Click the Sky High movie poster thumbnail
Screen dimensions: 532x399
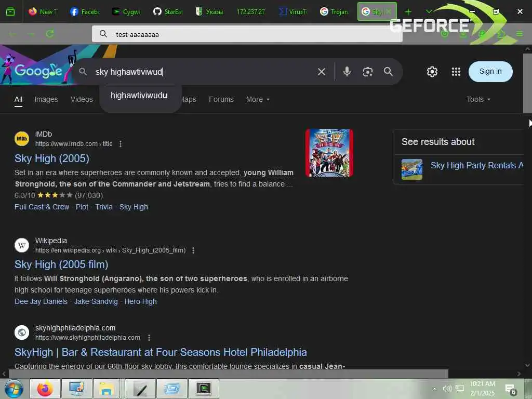(329, 153)
